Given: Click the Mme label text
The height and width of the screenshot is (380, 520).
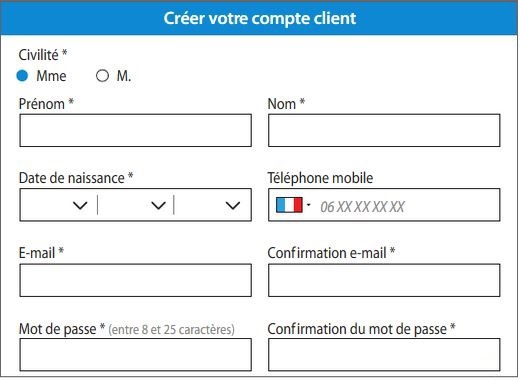Looking at the screenshot, I should 51,76.
